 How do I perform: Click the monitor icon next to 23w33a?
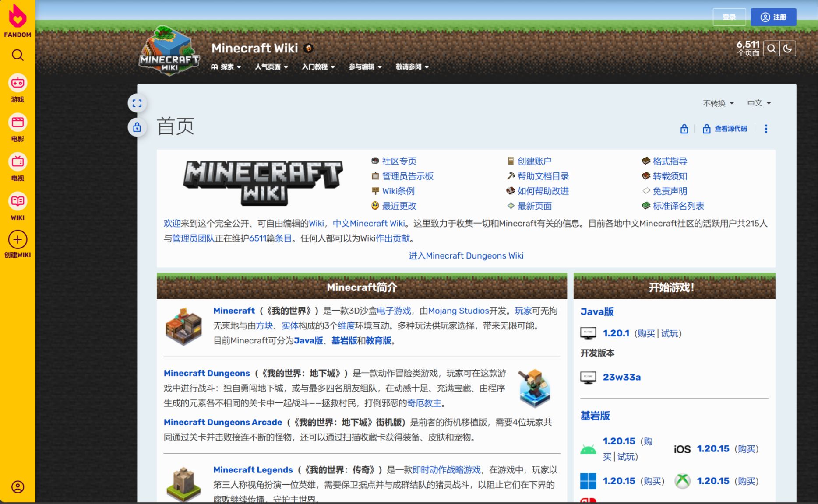point(588,377)
